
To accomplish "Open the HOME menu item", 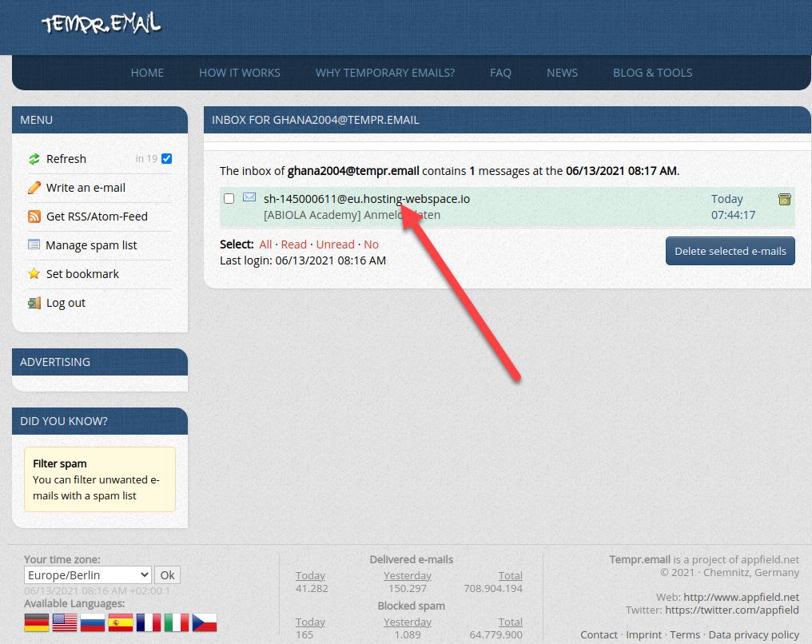I will click(147, 73).
